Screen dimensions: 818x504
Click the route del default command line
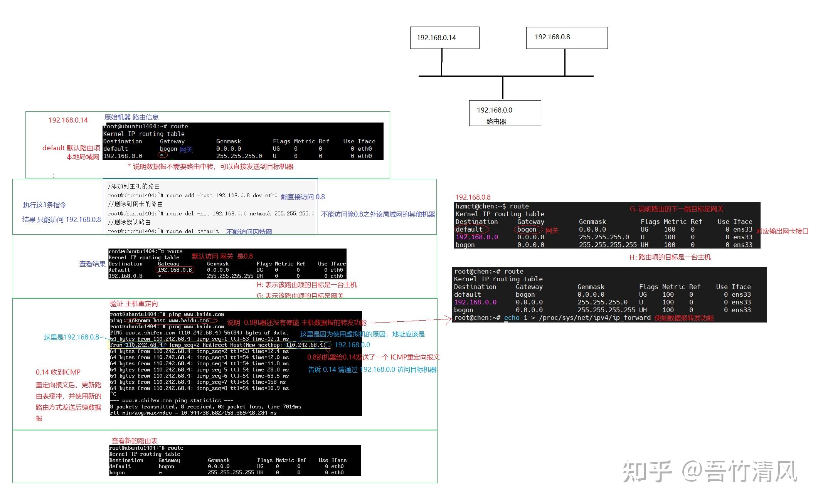click(x=163, y=231)
